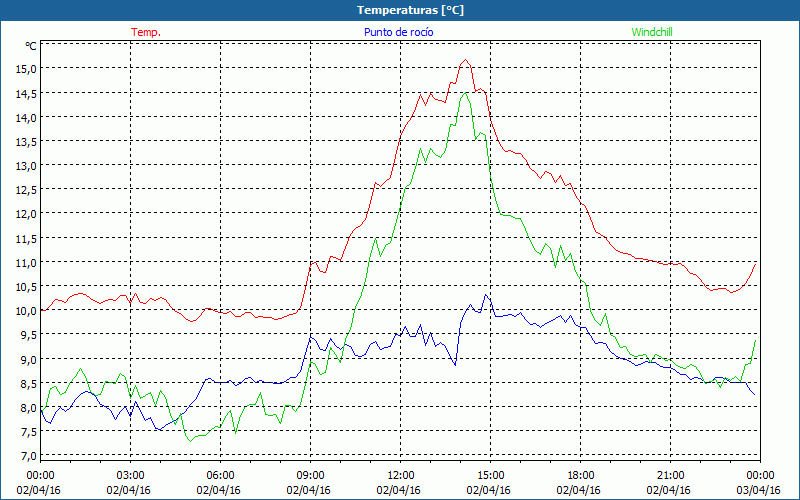Click the "18:00" time label on the x-axis
This screenshot has width=800, height=500.
pyautogui.click(x=580, y=476)
